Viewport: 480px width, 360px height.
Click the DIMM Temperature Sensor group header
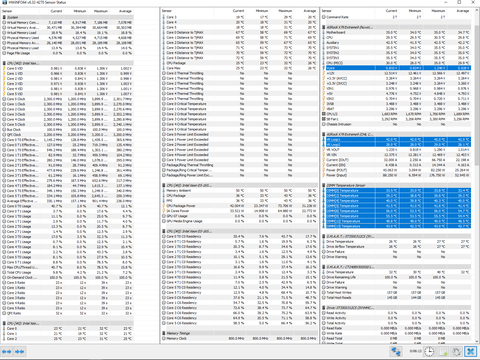point(396,185)
